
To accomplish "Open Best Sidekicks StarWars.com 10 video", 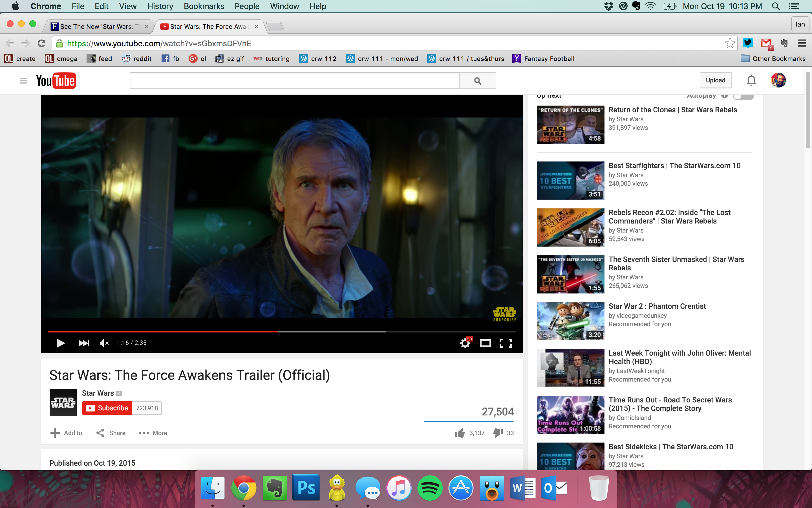I will [671, 446].
